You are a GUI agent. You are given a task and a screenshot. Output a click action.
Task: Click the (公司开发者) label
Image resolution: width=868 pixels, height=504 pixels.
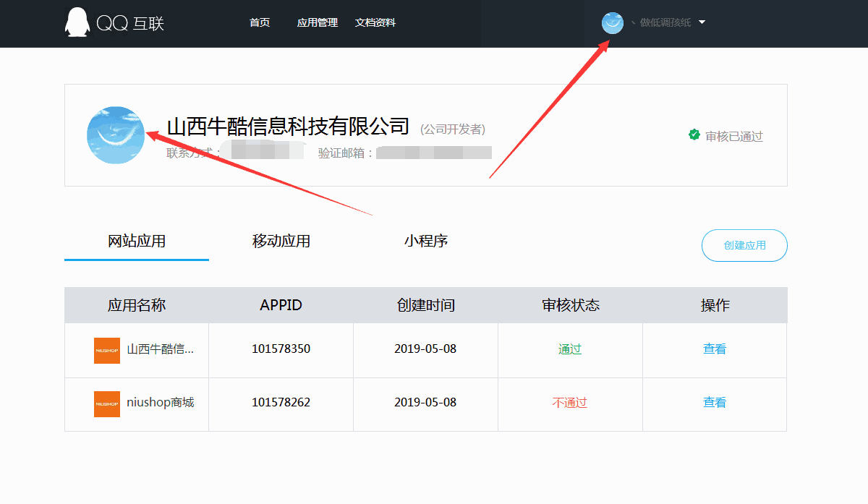pos(453,129)
